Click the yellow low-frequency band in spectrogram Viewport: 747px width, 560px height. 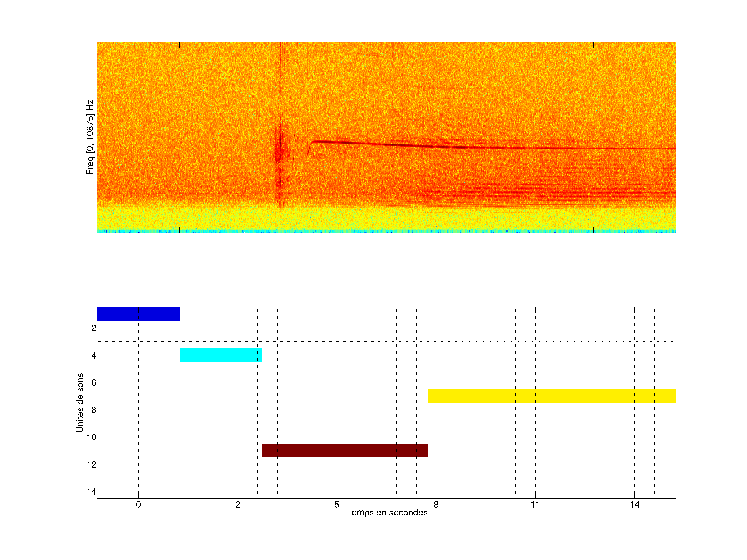[x=386, y=219]
